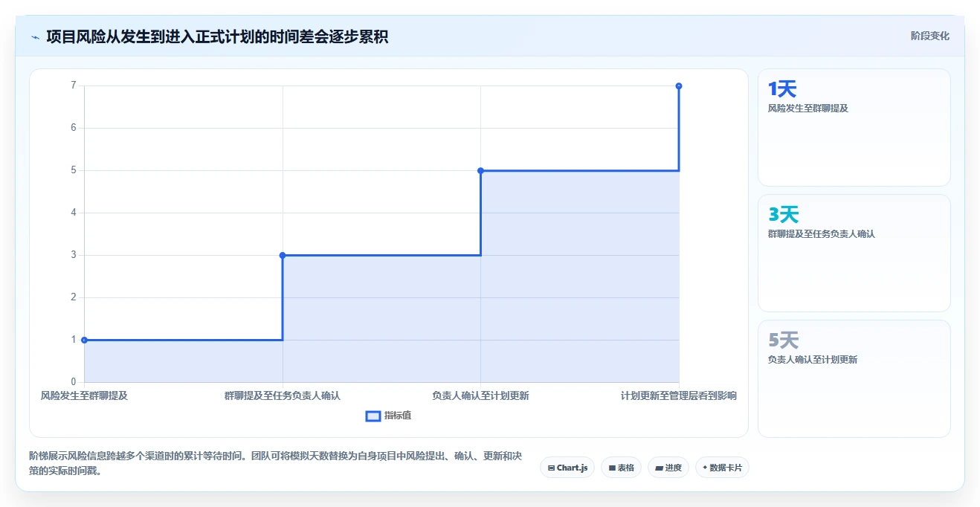This screenshot has height=507, width=980.
Task: Click y-axis tick label 7
Action: click(74, 85)
